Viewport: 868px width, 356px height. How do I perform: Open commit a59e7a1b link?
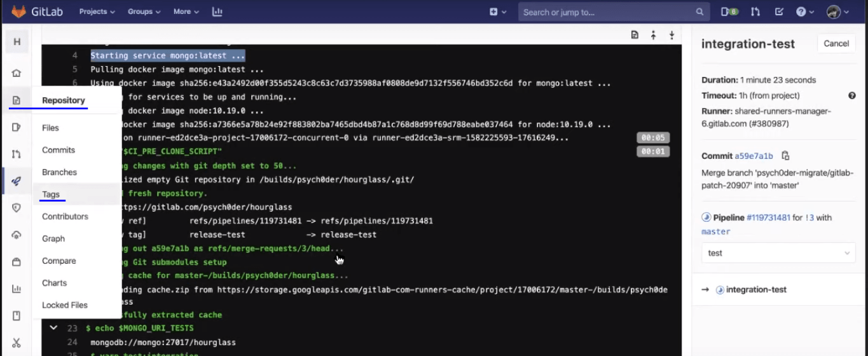[x=754, y=156]
